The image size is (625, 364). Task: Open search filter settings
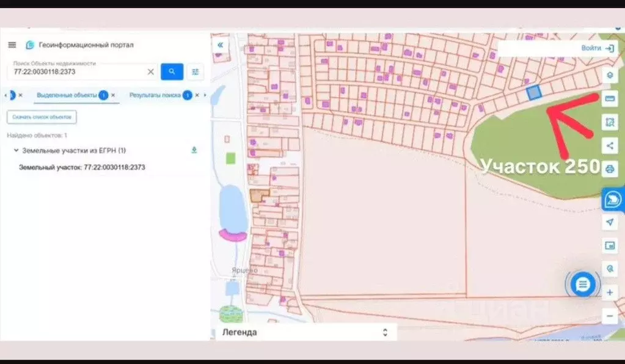(x=195, y=71)
